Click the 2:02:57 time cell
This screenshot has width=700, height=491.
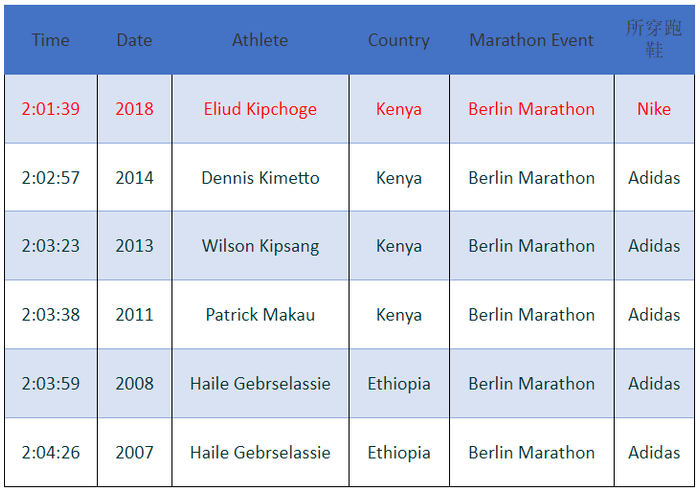50,178
